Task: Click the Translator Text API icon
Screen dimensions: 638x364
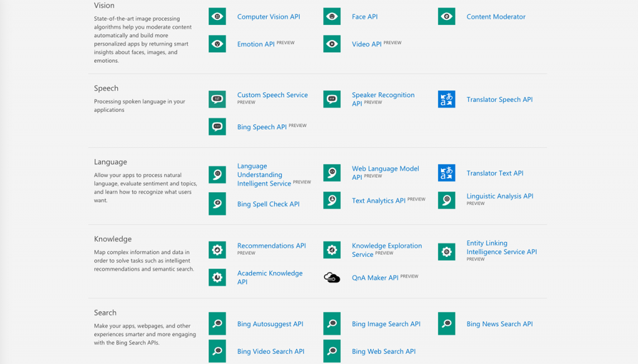Action: [x=446, y=172]
